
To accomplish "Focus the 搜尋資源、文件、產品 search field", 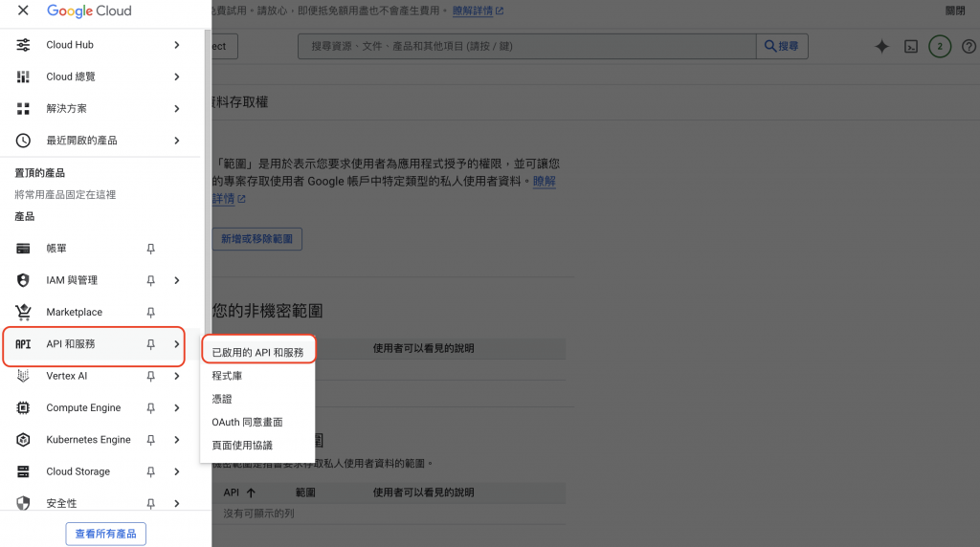I will [x=527, y=46].
